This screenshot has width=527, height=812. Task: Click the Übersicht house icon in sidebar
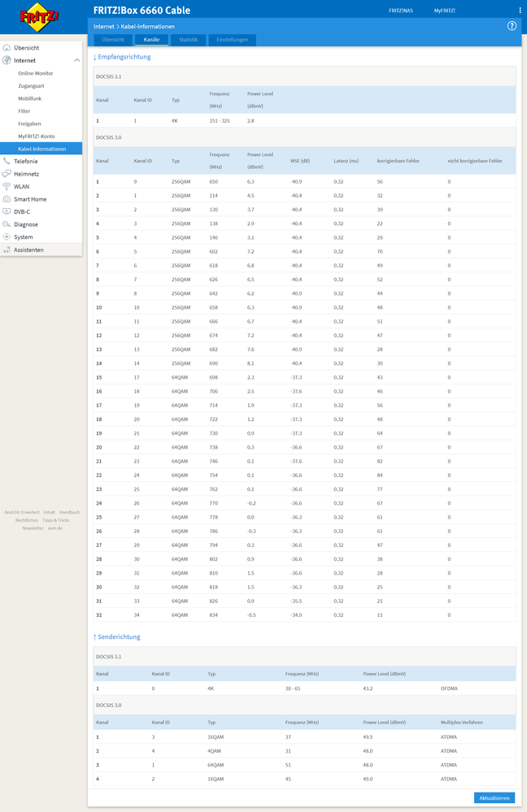click(x=7, y=48)
